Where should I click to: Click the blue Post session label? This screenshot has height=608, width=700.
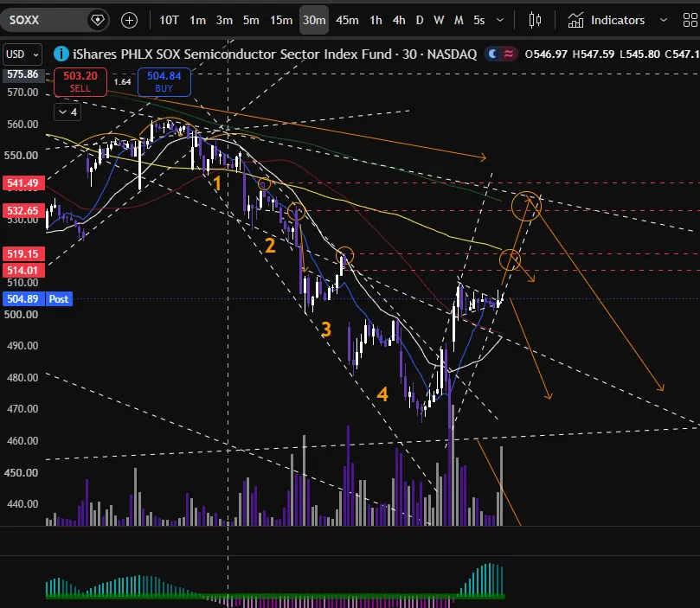59,299
